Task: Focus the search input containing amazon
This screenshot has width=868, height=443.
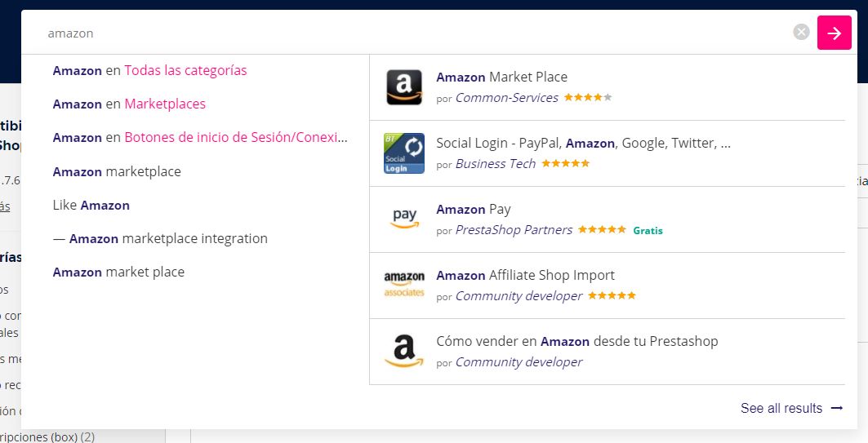Action: tap(408, 33)
